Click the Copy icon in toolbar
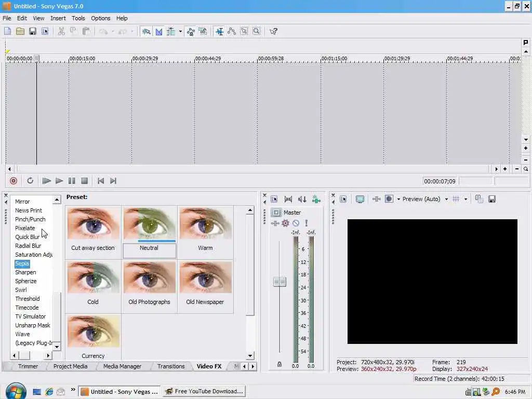Image resolution: width=532 pixels, height=399 pixels. (x=73, y=31)
